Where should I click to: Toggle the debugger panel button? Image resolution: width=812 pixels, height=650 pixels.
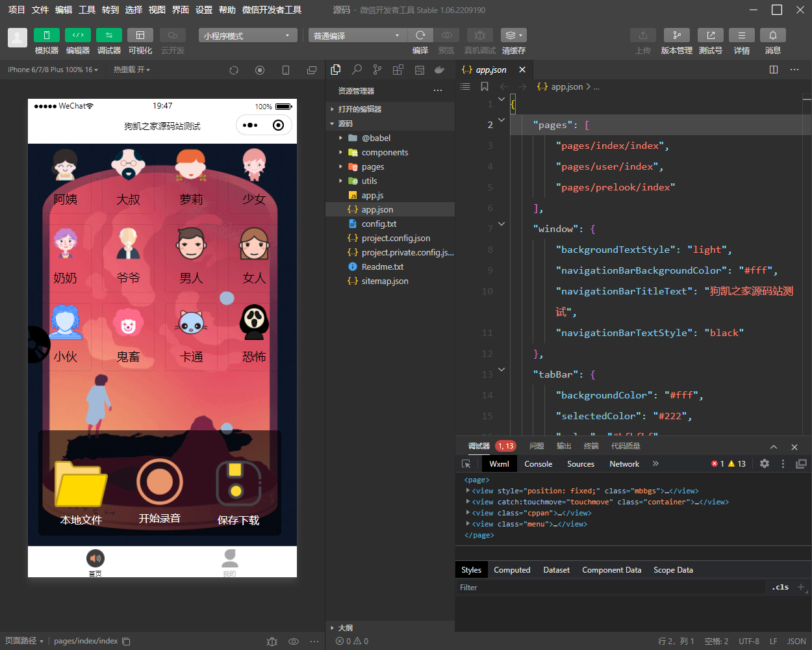109,35
